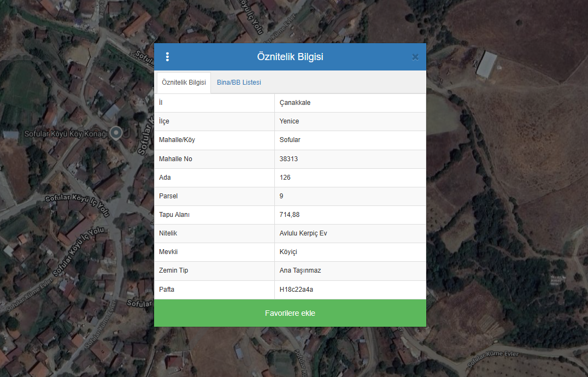Click the Mahalle/Köy label cell
Image resolution: width=588 pixels, height=377 pixels.
177,140
